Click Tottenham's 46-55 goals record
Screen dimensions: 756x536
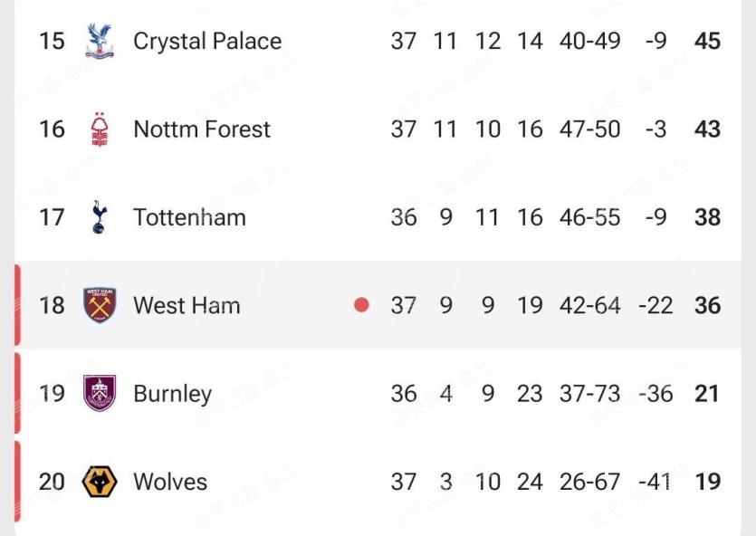pyautogui.click(x=589, y=217)
